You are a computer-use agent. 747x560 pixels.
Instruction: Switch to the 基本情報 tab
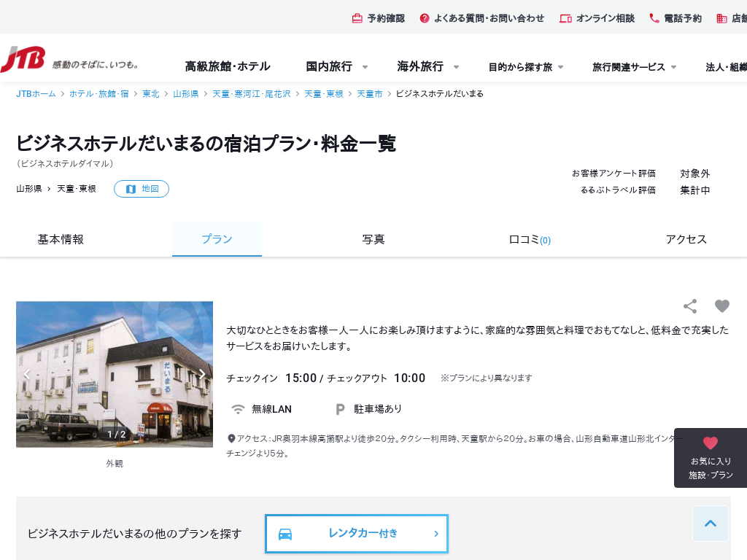pyautogui.click(x=61, y=239)
